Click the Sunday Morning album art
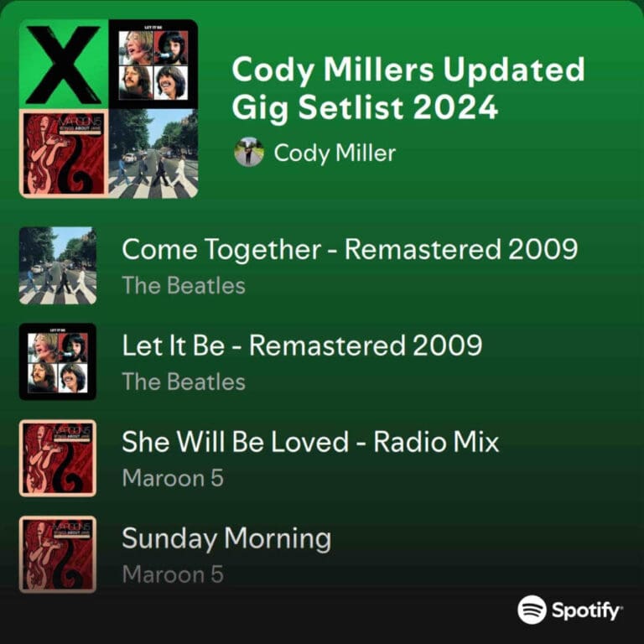This screenshot has width=644, height=644. [58, 554]
